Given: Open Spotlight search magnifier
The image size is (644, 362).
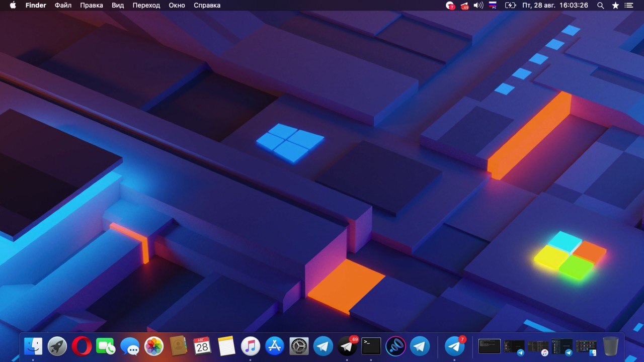Looking at the screenshot, I should [x=600, y=5].
